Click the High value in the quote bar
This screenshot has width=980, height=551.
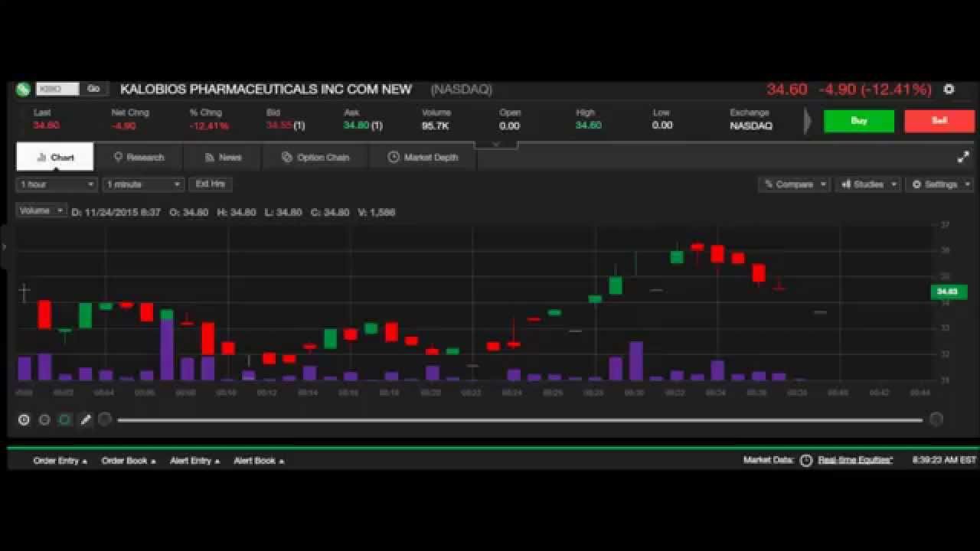pyautogui.click(x=589, y=126)
